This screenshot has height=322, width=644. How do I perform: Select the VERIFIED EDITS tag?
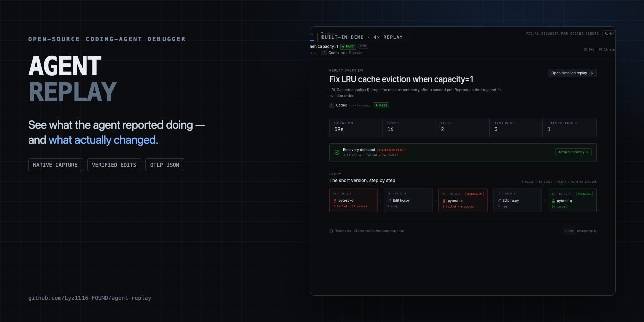click(x=114, y=165)
